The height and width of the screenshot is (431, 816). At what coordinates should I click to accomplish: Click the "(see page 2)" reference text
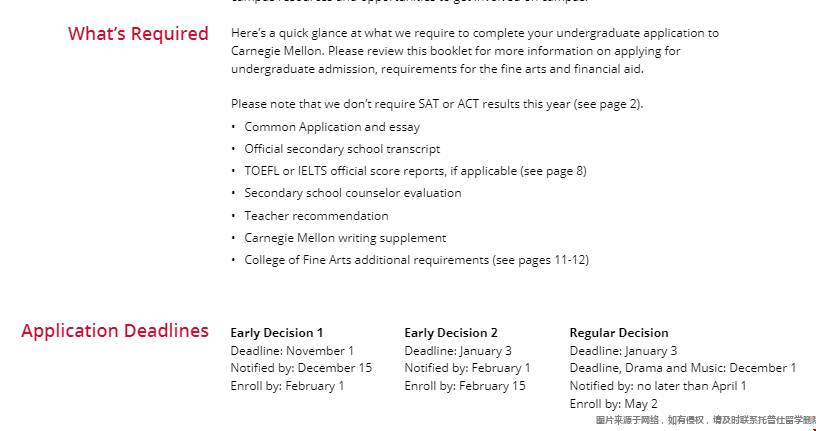tap(606, 104)
